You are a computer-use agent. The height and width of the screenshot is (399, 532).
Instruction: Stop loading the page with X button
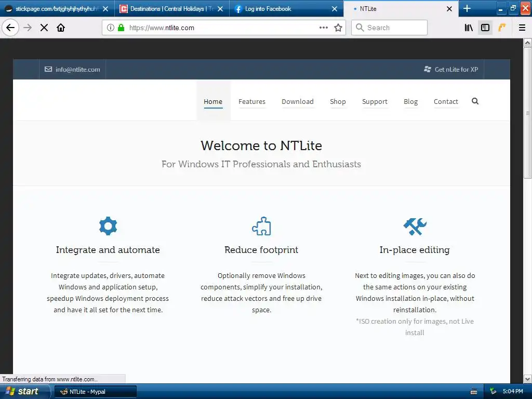coord(44,28)
